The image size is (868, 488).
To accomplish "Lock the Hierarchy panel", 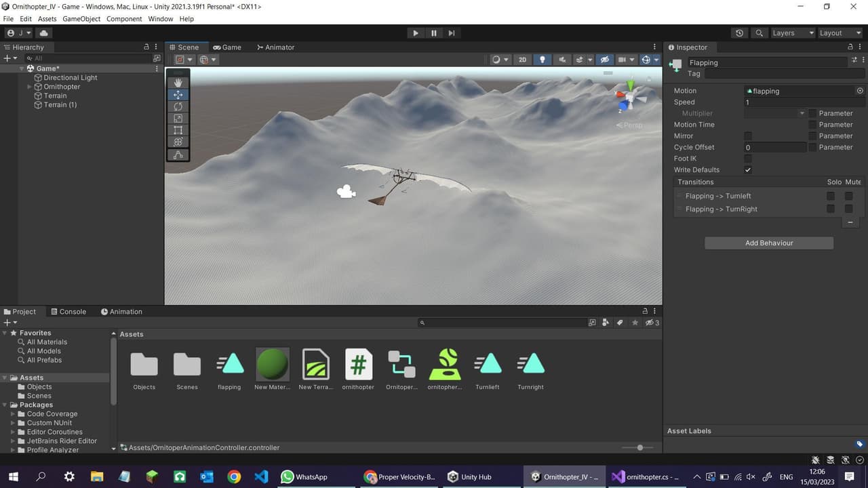I will (146, 47).
